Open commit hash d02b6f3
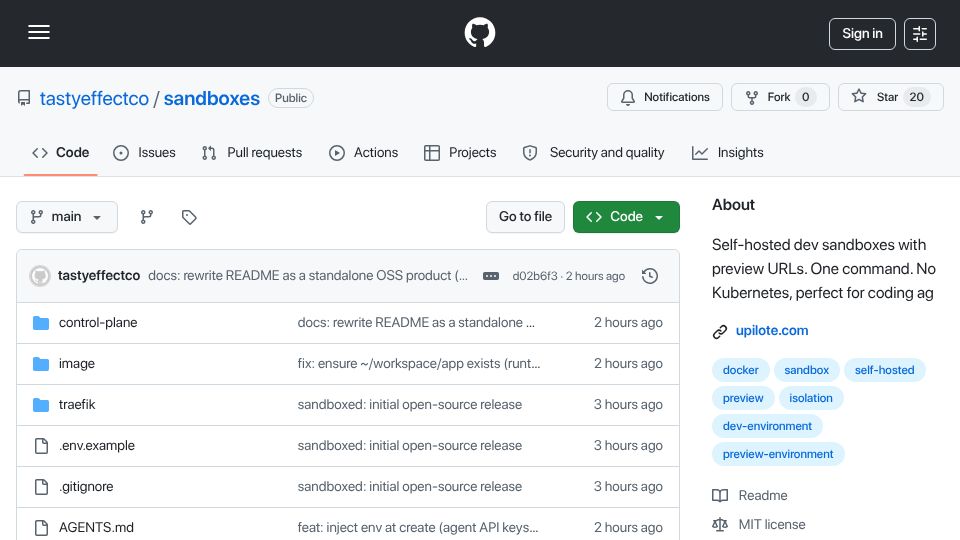 pyautogui.click(x=534, y=276)
